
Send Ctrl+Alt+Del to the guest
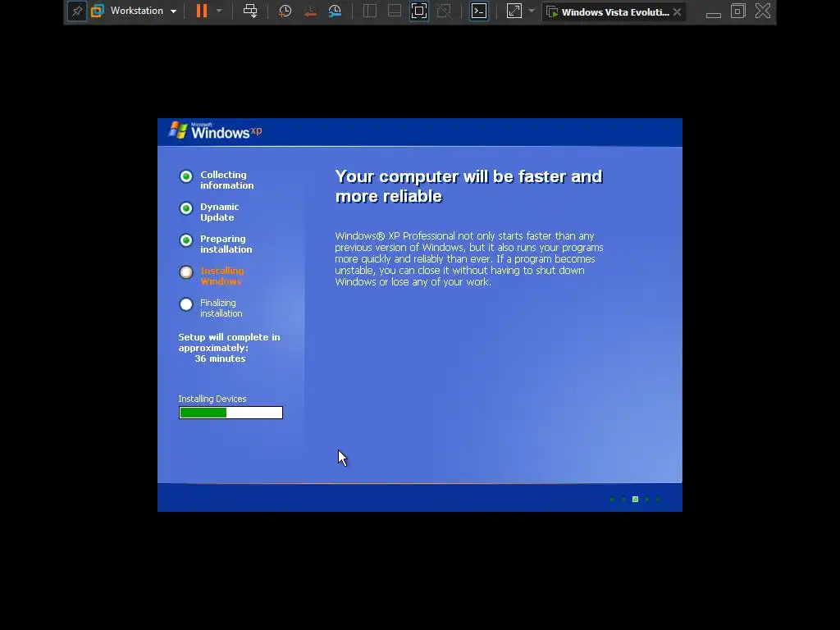click(250, 11)
